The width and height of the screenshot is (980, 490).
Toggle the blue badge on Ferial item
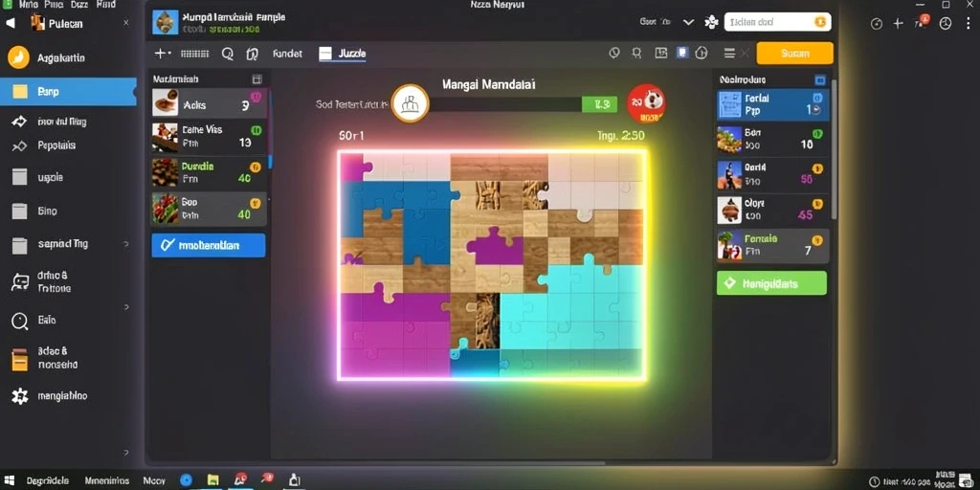tap(817, 99)
